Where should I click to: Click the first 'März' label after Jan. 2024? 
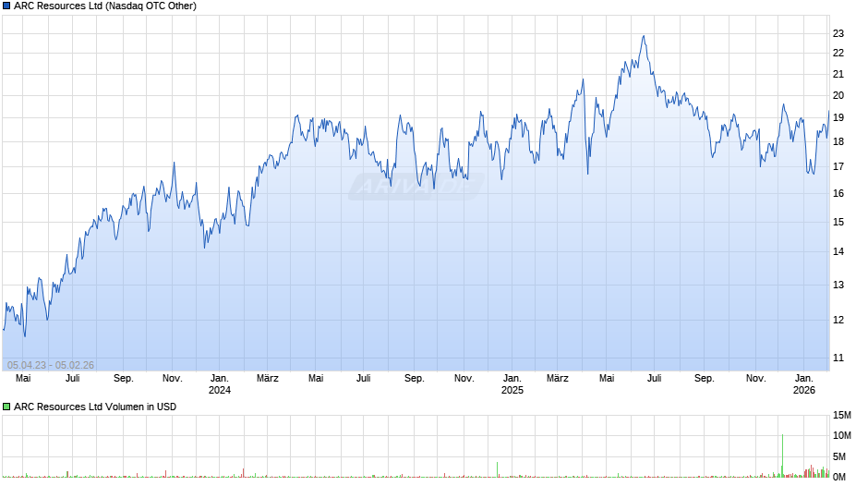point(268,378)
